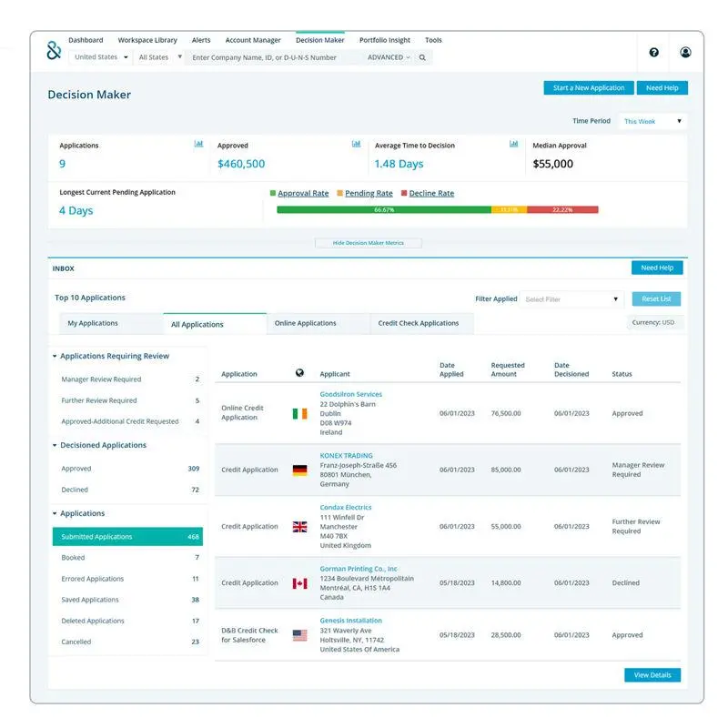Switch to the All Applications tab
This screenshot has width=728, height=728.
point(215,324)
